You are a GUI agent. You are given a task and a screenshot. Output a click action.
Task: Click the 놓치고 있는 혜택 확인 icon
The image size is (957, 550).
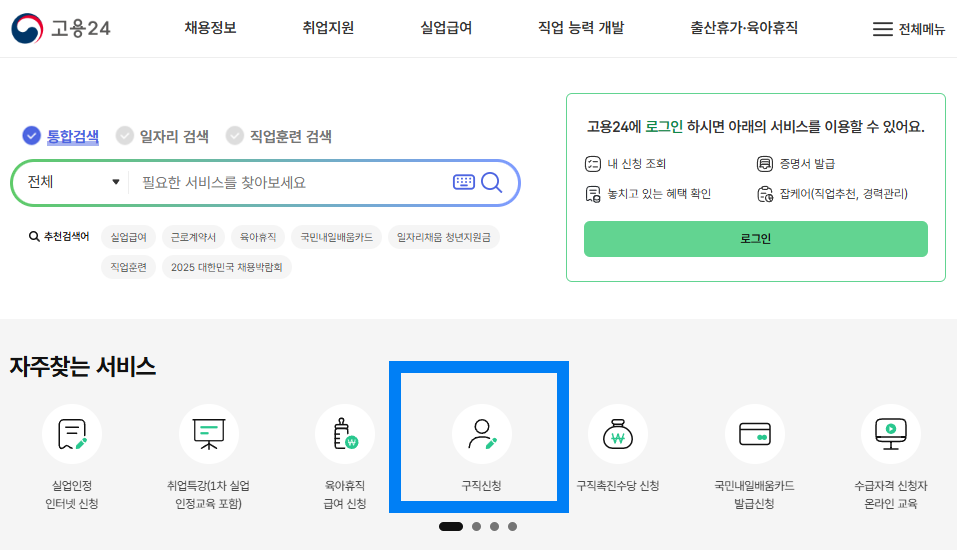coord(593,194)
